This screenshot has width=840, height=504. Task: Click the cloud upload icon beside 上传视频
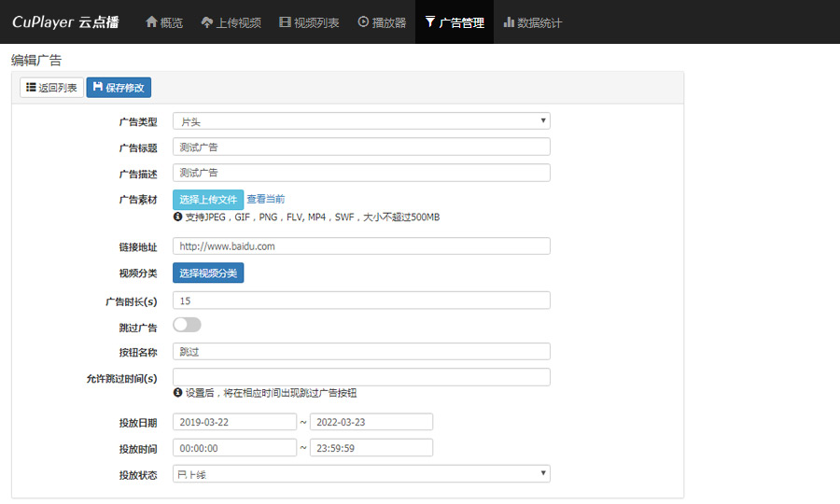pos(207,22)
